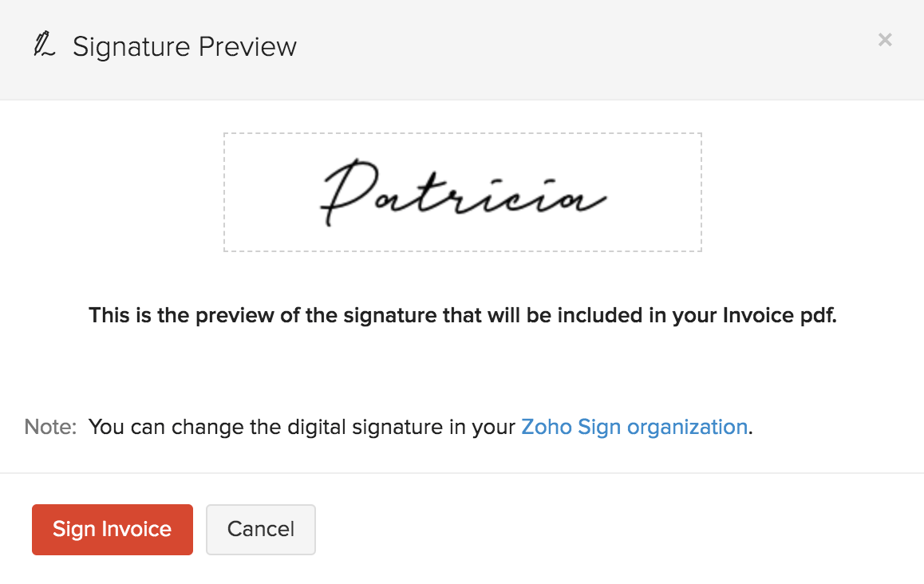Navigate to Zoho Sign organization settings
This screenshot has height=584, width=924.
pyautogui.click(x=634, y=427)
